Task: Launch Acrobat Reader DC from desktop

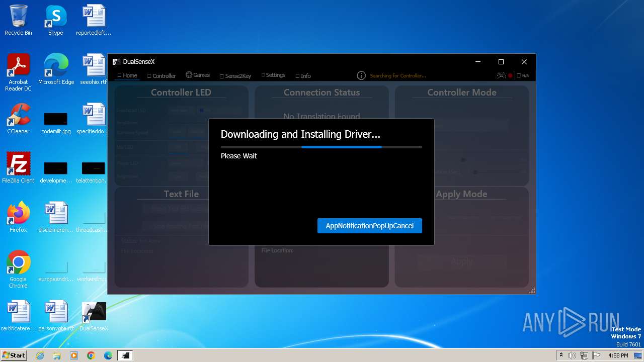Action: pyautogui.click(x=18, y=72)
